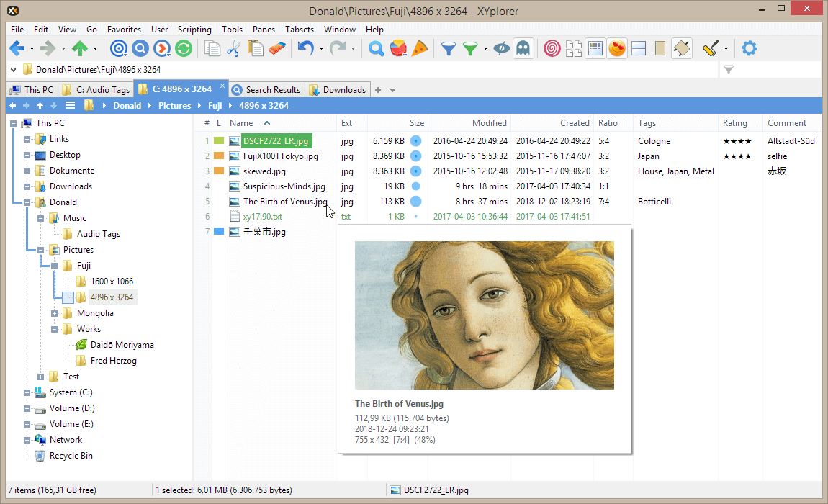Undo the last file operation
828x504 pixels.
305,48
